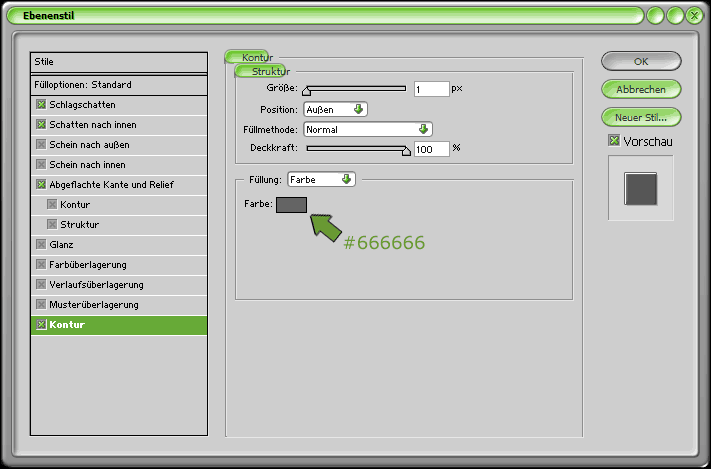Enable the Verlaufsüberlagerung checkbox
This screenshot has width=711, height=469.
click(x=41, y=284)
